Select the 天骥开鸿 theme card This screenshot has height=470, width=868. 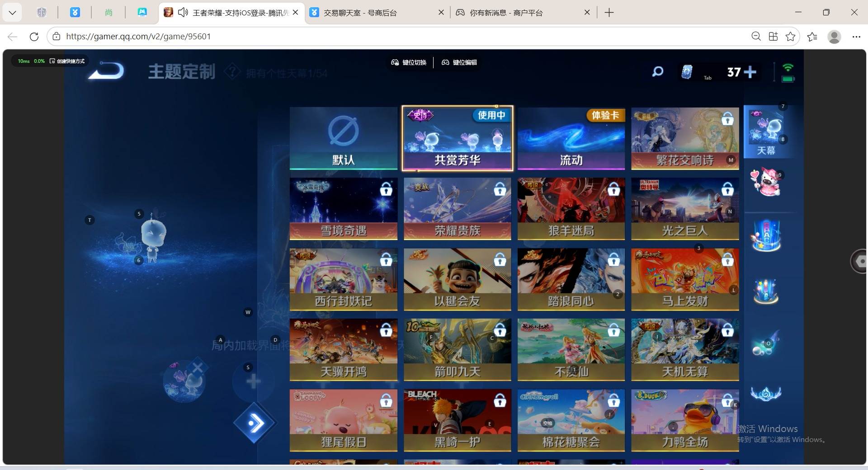344,350
